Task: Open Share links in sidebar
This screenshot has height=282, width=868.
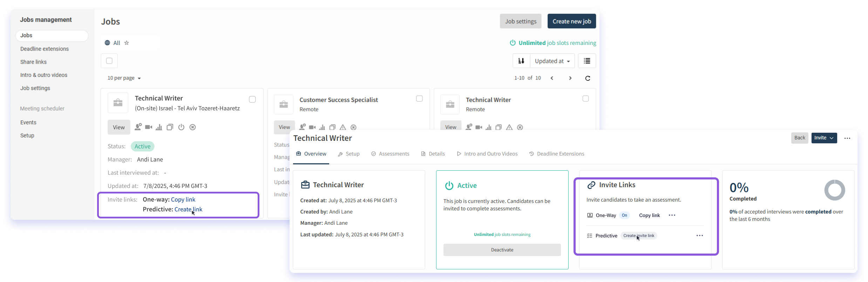Action: (33, 62)
